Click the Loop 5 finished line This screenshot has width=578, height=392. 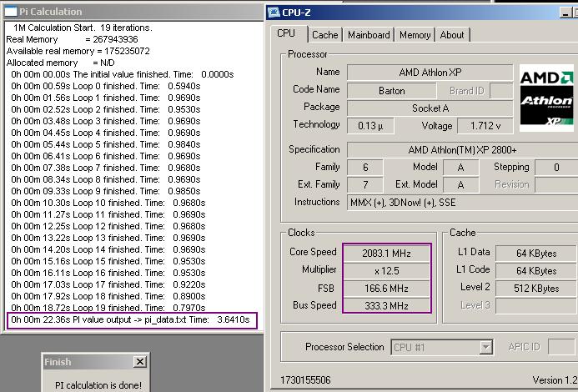click(x=105, y=144)
